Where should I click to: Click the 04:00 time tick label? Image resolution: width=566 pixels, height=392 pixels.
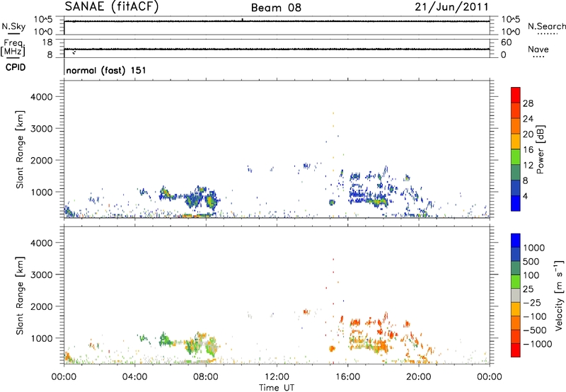tap(134, 377)
